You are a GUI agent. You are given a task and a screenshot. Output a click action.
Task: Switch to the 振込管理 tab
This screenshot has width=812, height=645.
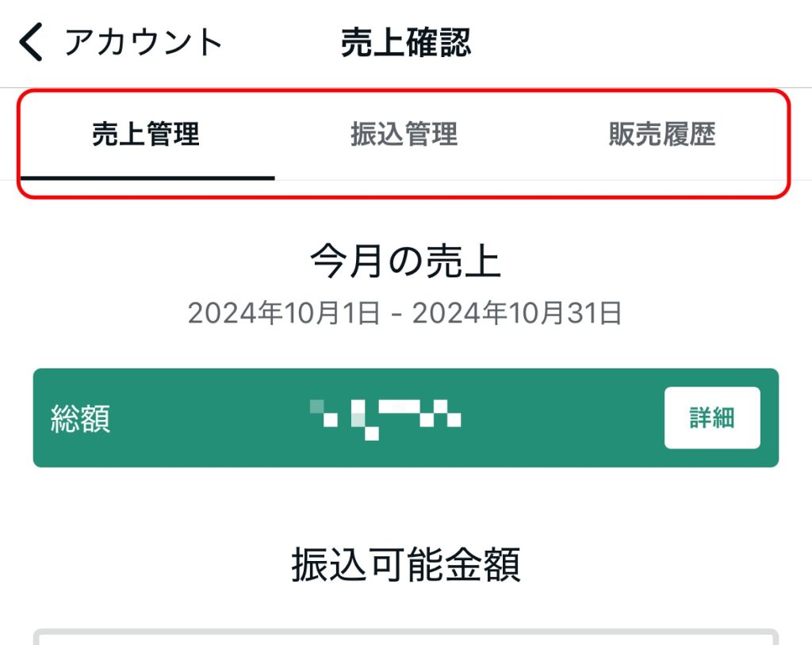point(404,134)
